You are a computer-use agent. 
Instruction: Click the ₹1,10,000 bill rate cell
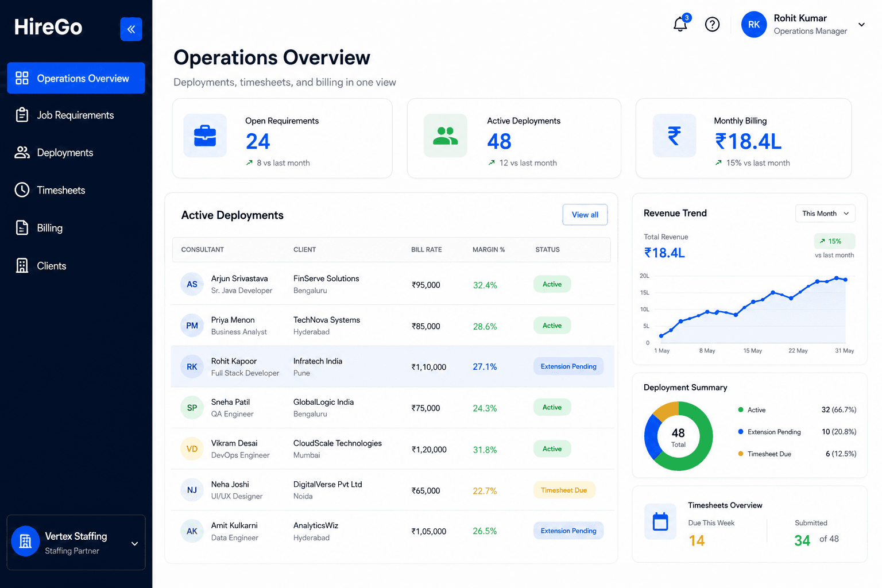pos(429,367)
